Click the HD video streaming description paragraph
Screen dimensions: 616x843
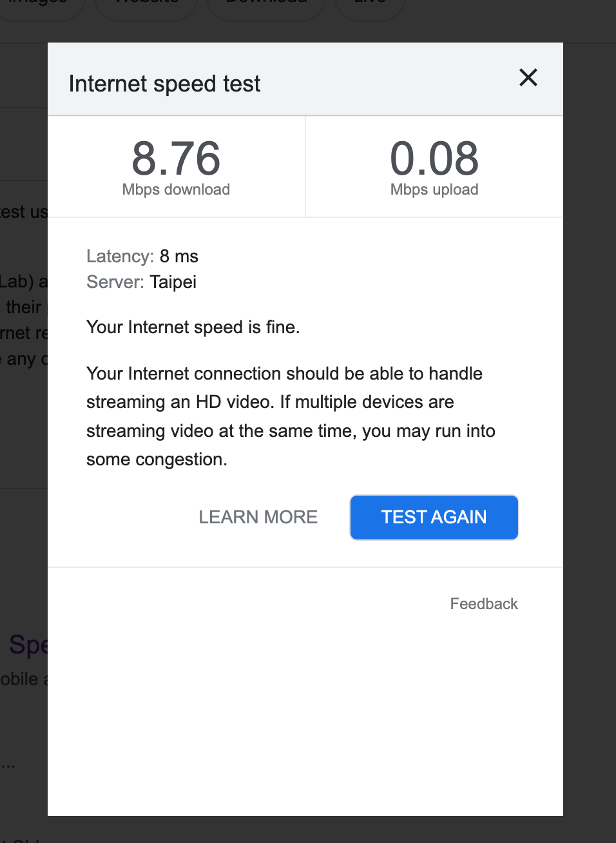coord(289,416)
